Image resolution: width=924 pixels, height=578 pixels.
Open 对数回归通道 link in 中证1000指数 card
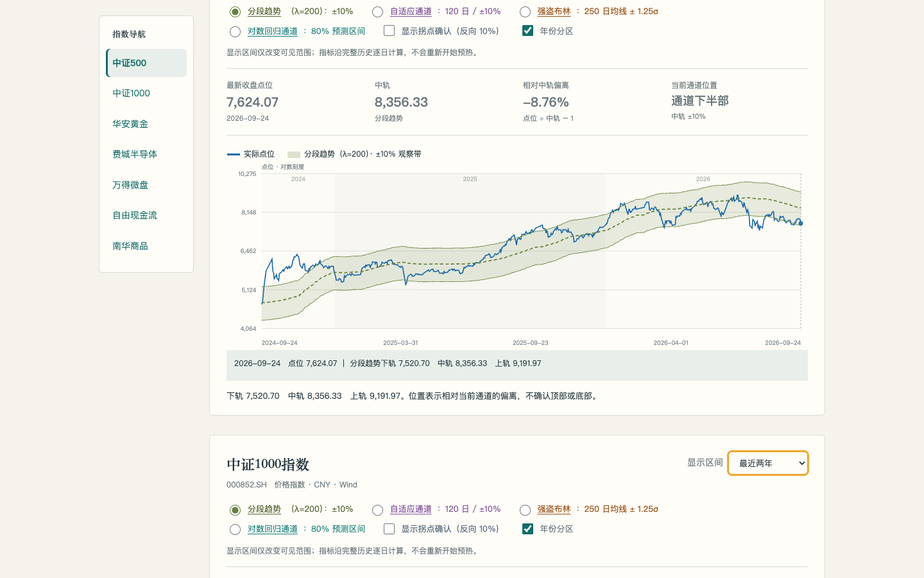(x=273, y=529)
